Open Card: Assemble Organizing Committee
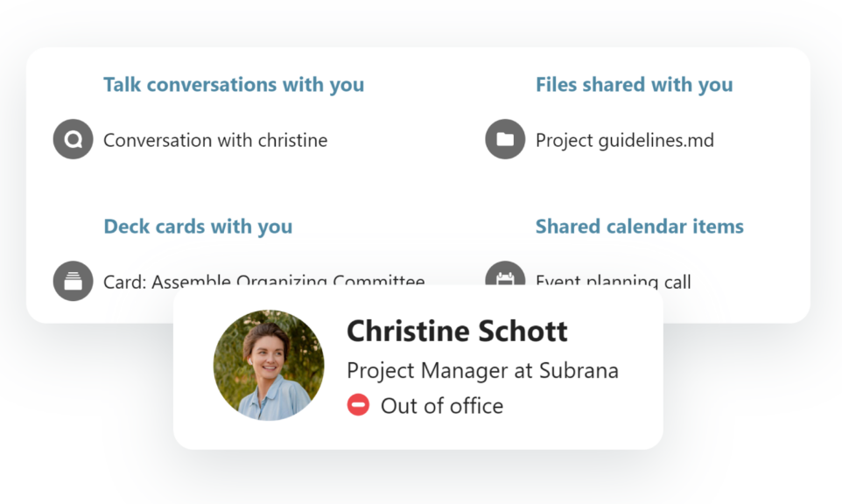 pos(263,282)
